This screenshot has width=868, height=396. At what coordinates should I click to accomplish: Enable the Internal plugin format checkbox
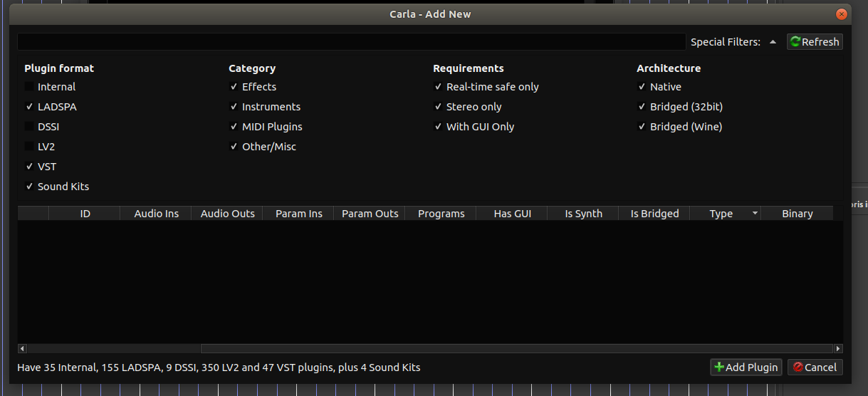pos(29,87)
